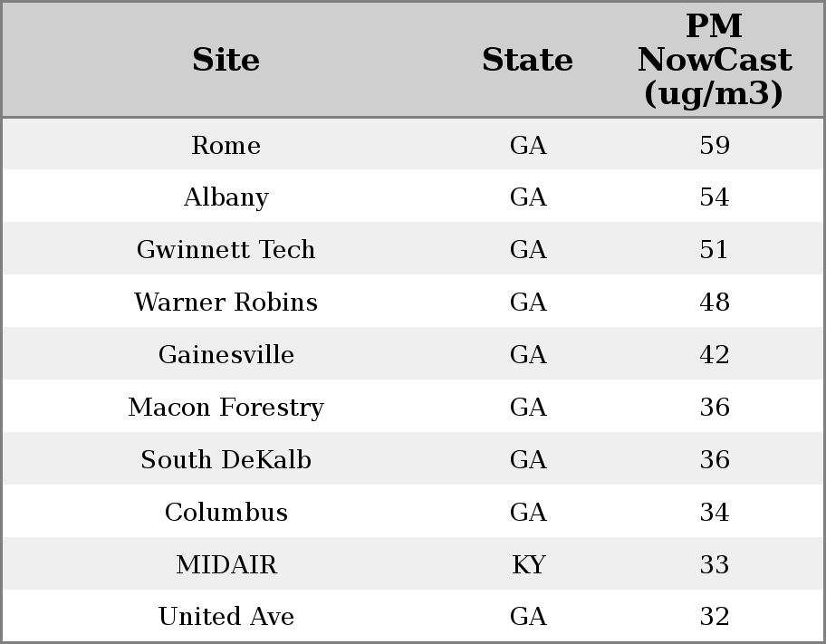This screenshot has height=644, width=826.
Task: Select the South DeKalb site cell
Action: [226, 460]
